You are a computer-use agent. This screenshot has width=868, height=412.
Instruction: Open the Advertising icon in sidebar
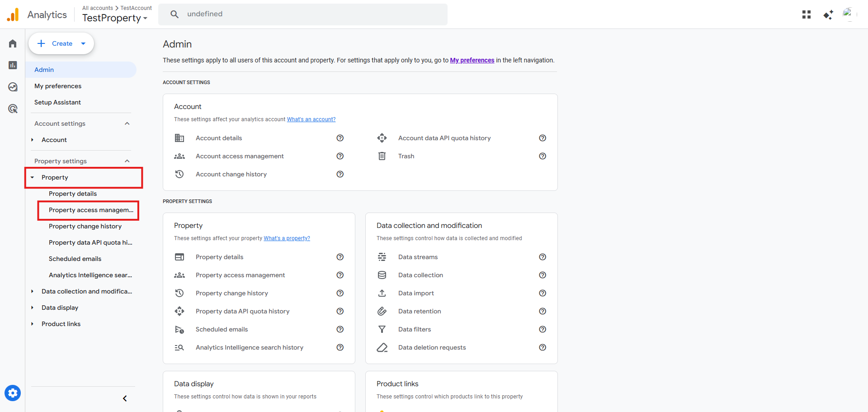point(13,109)
